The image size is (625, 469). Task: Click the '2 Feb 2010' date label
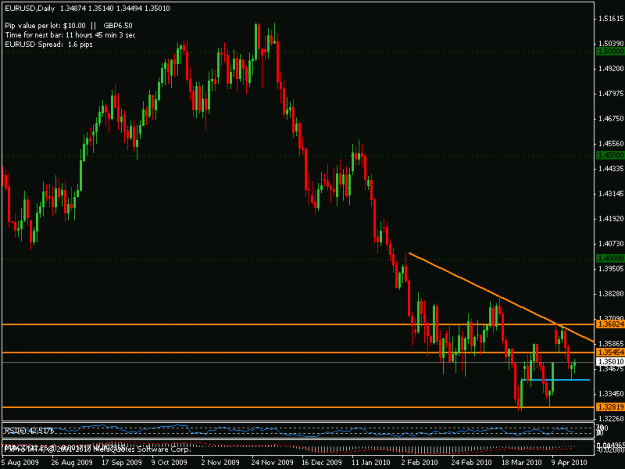tap(420, 462)
